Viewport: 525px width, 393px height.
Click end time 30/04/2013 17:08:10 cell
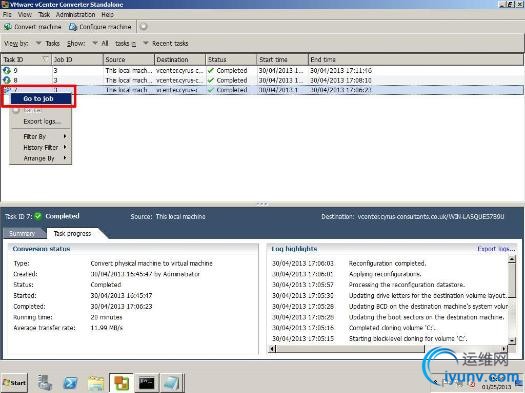click(x=341, y=80)
